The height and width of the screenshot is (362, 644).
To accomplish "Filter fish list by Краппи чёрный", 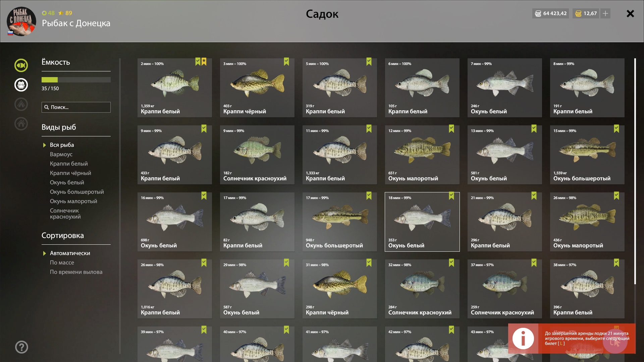I will coord(70,173).
